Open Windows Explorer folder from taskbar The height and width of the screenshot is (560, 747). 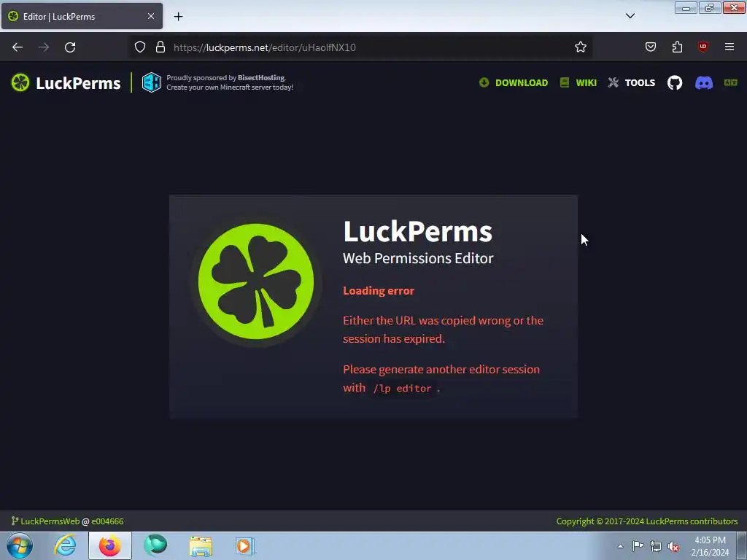(x=201, y=546)
